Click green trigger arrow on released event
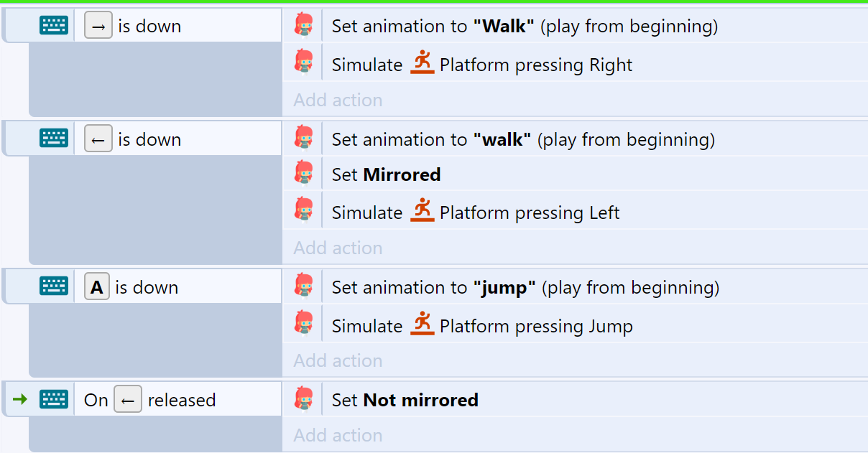This screenshot has height=453, width=868. 20,398
